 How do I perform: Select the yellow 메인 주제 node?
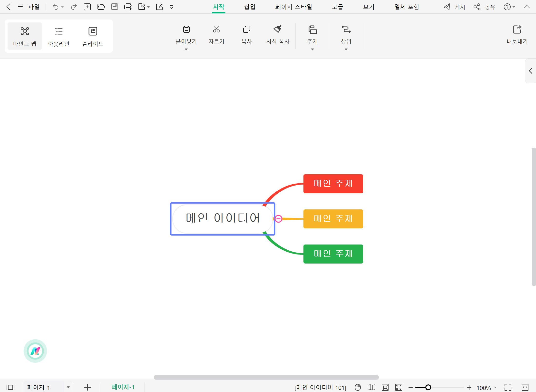pyautogui.click(x=333, y=219)
